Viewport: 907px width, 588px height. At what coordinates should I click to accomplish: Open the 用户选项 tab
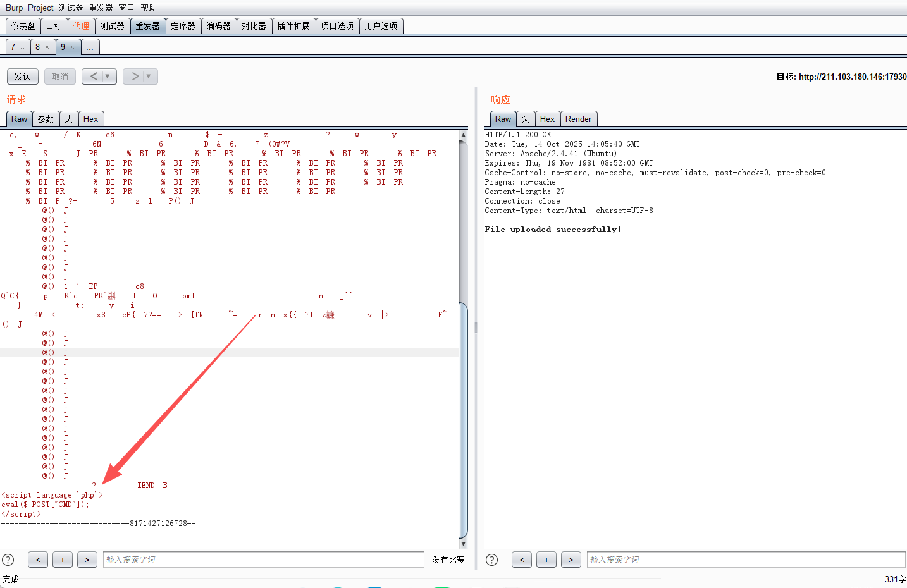pyautogui.click(x=381, y=26)
